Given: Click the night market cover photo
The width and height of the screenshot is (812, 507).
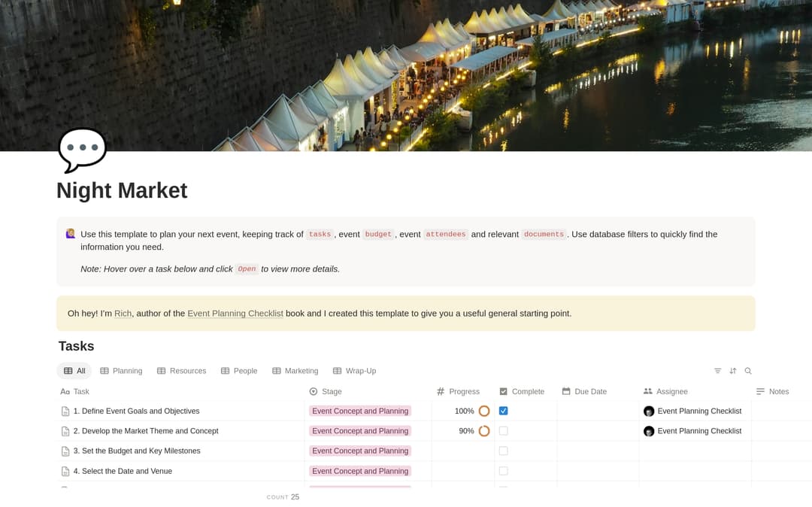Looking at the screenshot, I should [406, 76].
